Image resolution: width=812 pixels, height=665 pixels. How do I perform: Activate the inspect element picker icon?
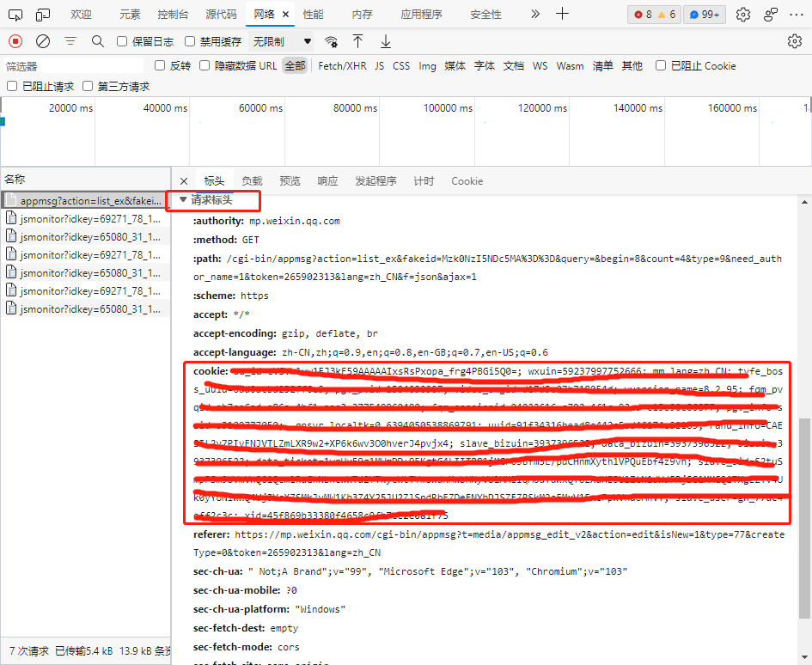pos(15,15)
